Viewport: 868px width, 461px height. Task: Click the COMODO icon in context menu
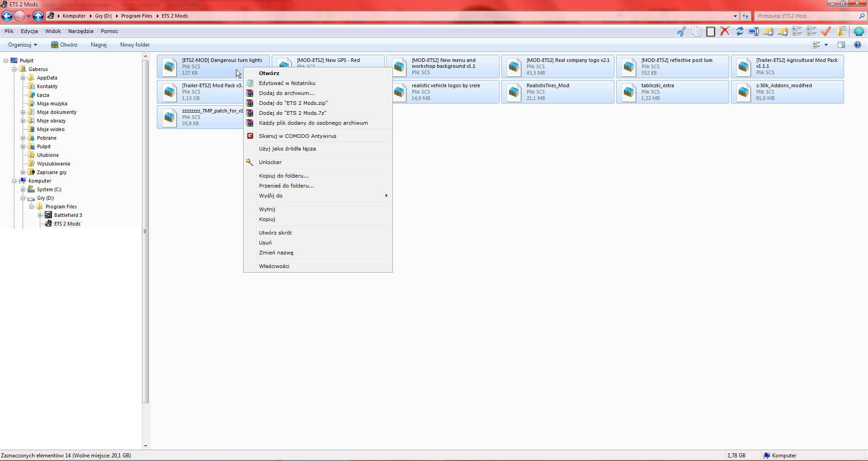click(250, 136)
